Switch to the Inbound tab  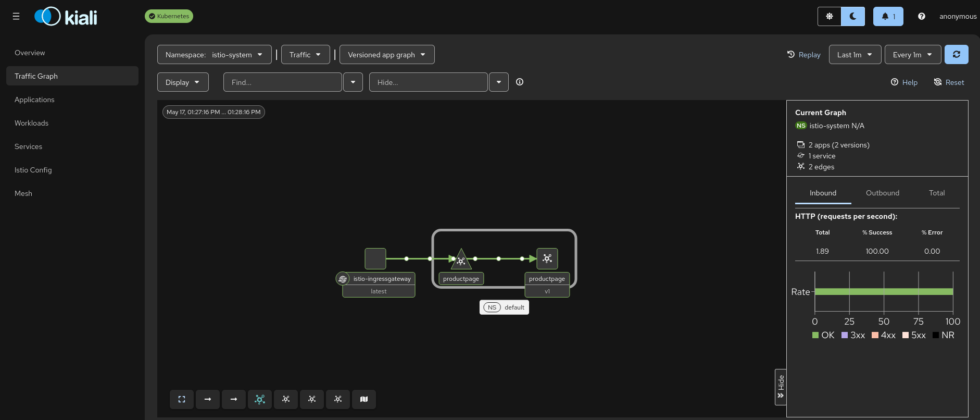823,193
